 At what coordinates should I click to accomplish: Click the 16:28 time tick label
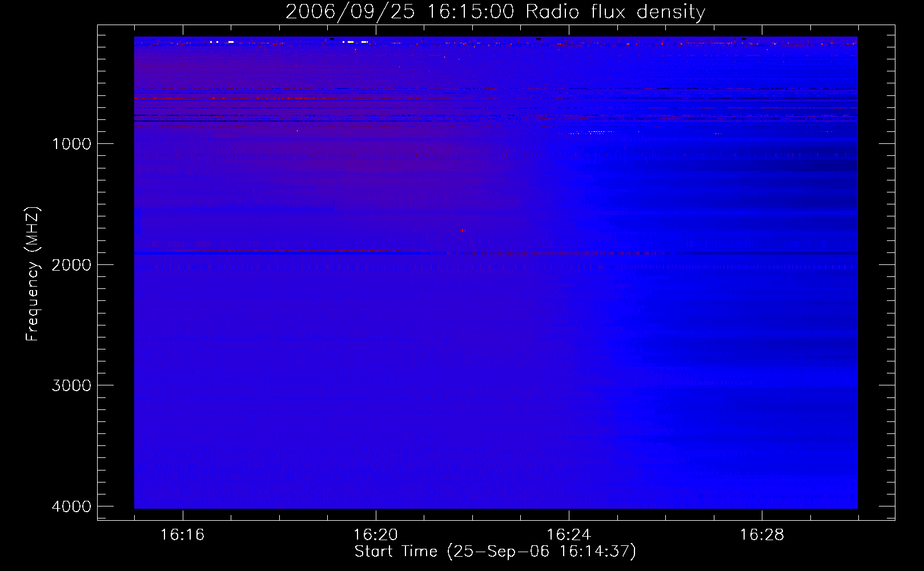(762, 534)
